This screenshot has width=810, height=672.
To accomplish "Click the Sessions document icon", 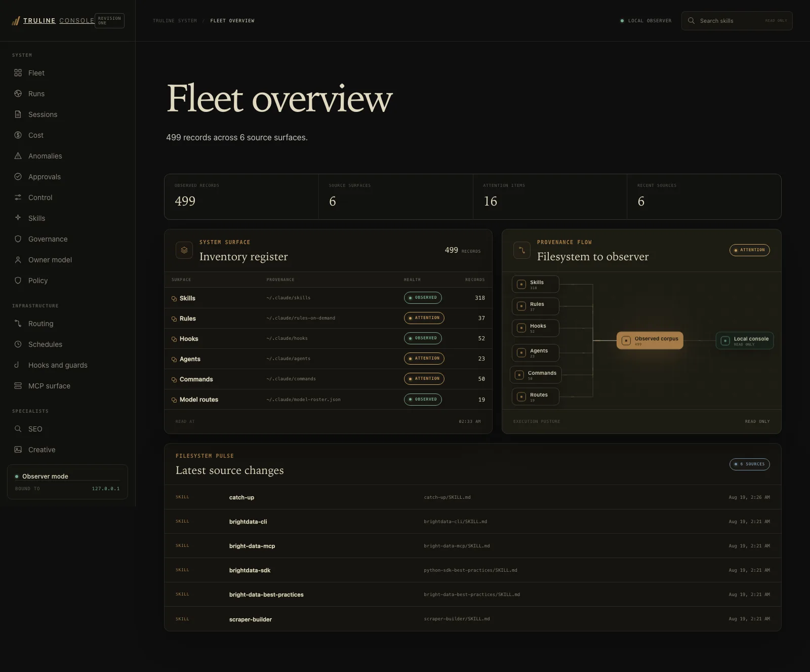I will point(18,114).
